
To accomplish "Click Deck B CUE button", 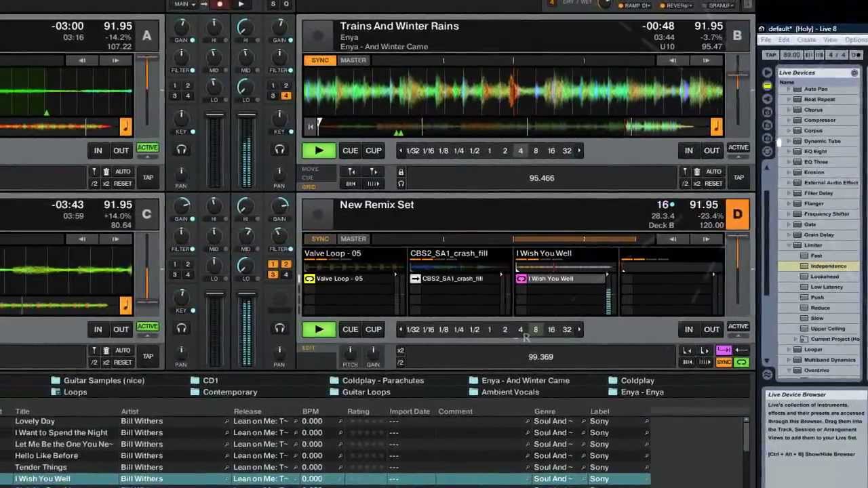I will [x=350, y=150].
